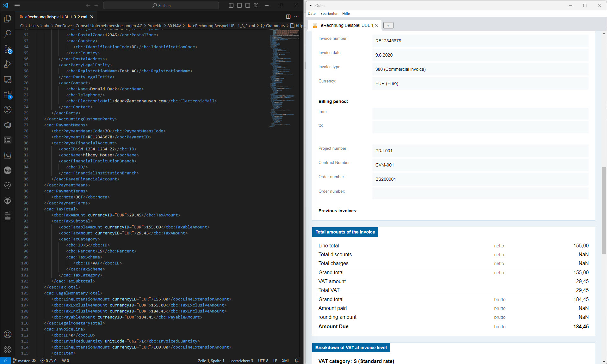Open the Explorer view in VS Code
The image size is (607, 364).
click(x=8, y=19)
